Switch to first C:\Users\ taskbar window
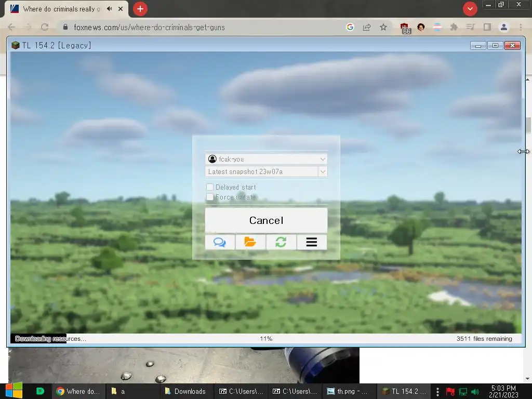This screenshot has height=399, width=532. [241, 391]
